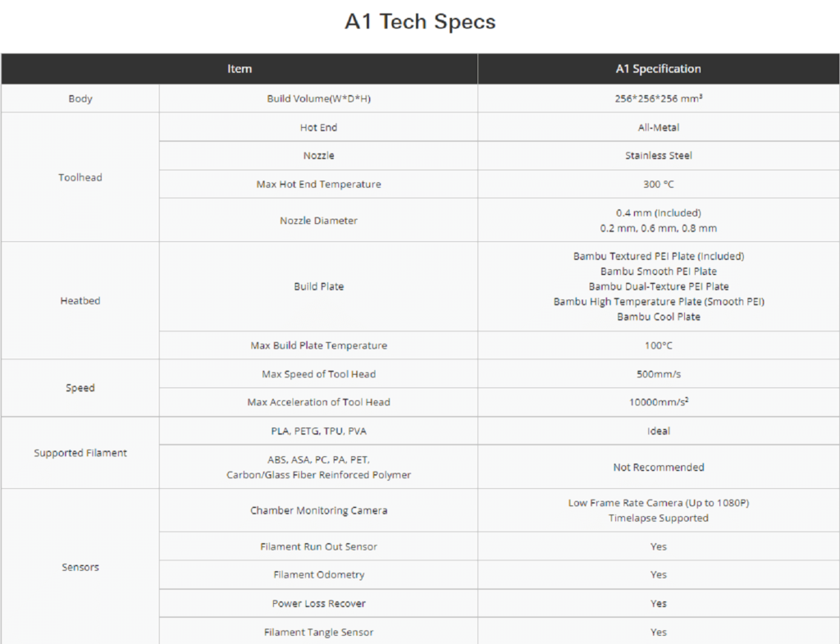Select the 256*256*256 mm³ value
The width and height of the screenshot is (840, 644).
659,98
